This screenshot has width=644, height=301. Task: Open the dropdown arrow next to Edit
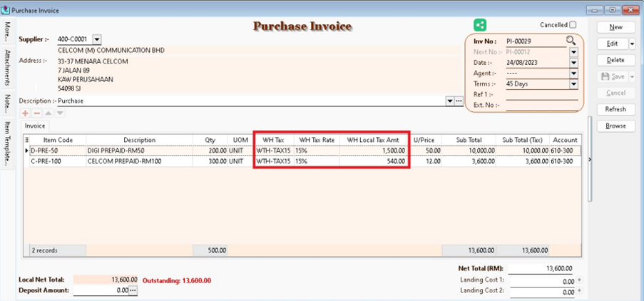point(632,44)
